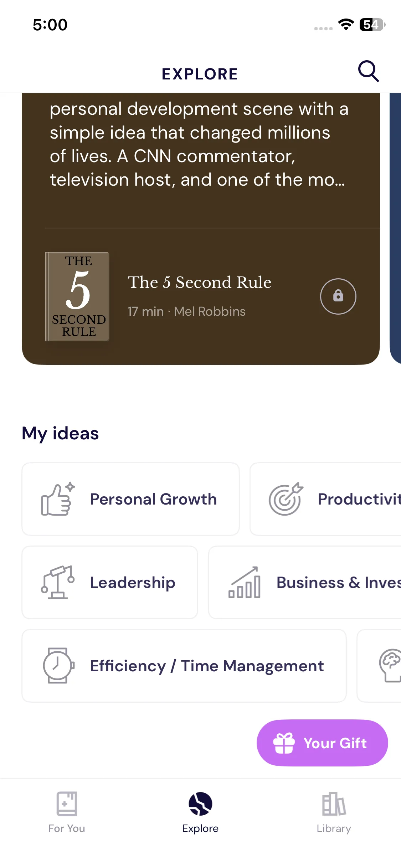401x868 pixels.
Task: Tap the brain head category icon
Action: click(x=390, y=665)
